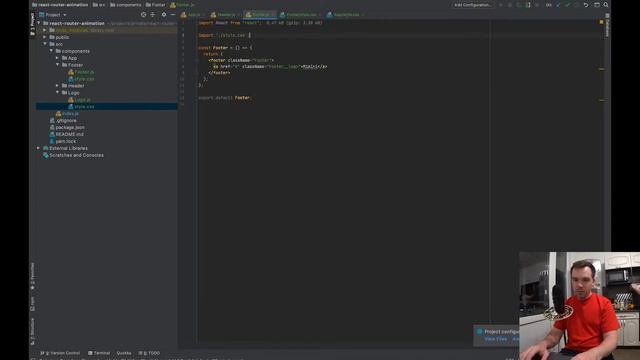Screen dimensions: 640x360
Task: Click the Search Everywhere magnifier icon
Action: [x=606, y=5]
